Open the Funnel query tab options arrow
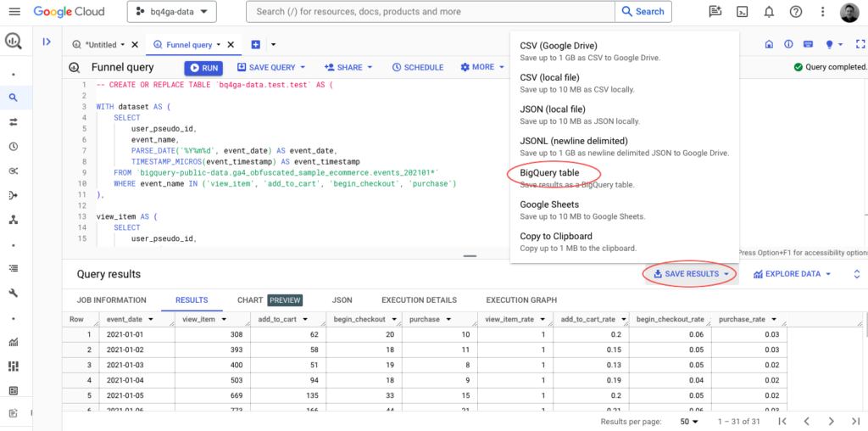 [219, 45]
